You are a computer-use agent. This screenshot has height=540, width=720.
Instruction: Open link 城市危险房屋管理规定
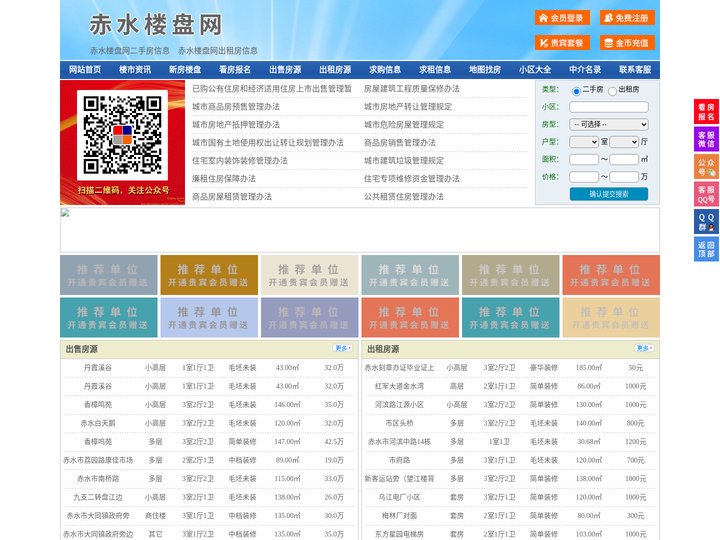tap(404, 124)
